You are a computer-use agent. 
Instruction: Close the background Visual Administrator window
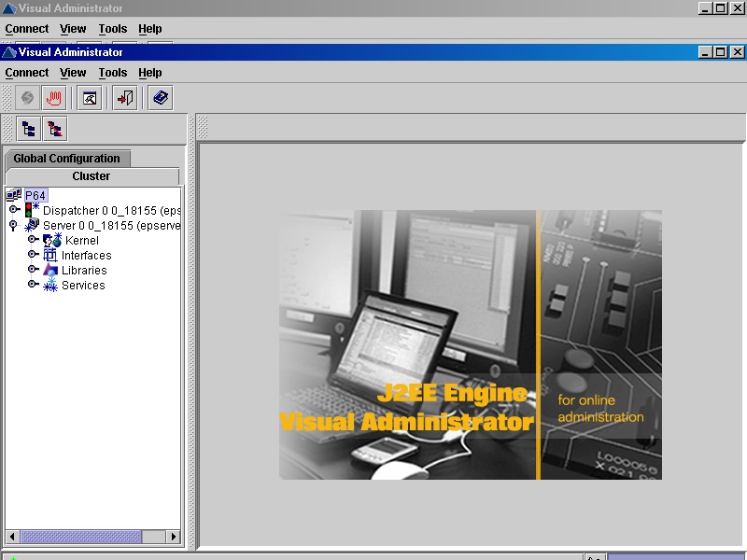tap(738, 8)
